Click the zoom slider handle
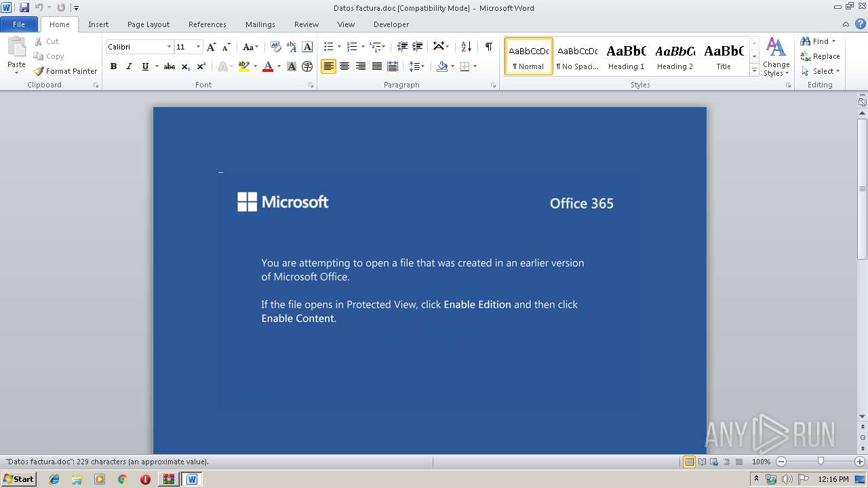The height and width of the screenshot is (488, 868). pos(821,462)
